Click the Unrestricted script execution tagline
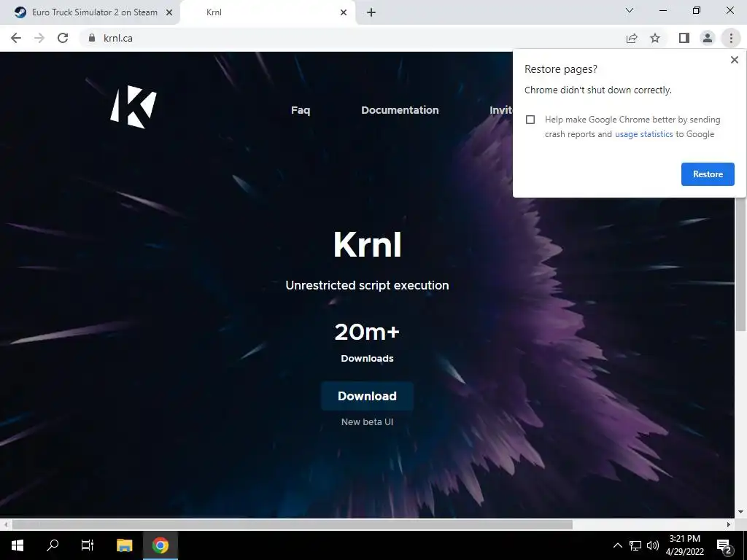The height and width of the screenshot is (560, 747). [x=368, y=285]
